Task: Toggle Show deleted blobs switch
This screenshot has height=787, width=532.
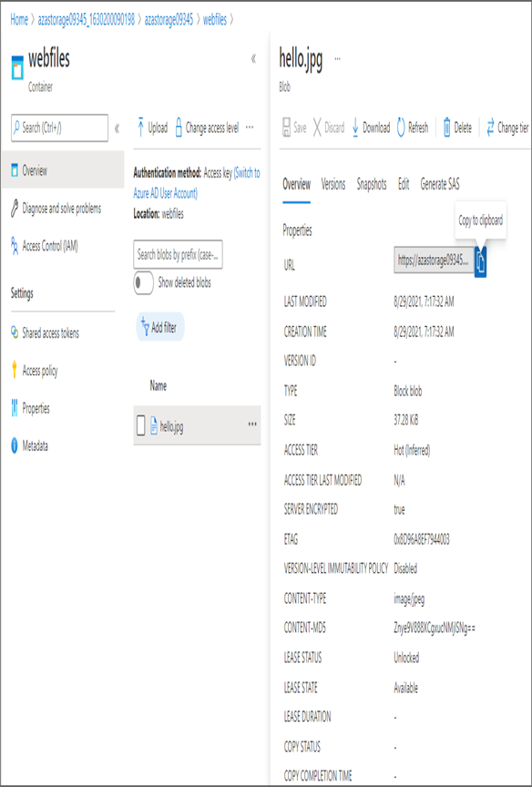Action: point(144,283)
